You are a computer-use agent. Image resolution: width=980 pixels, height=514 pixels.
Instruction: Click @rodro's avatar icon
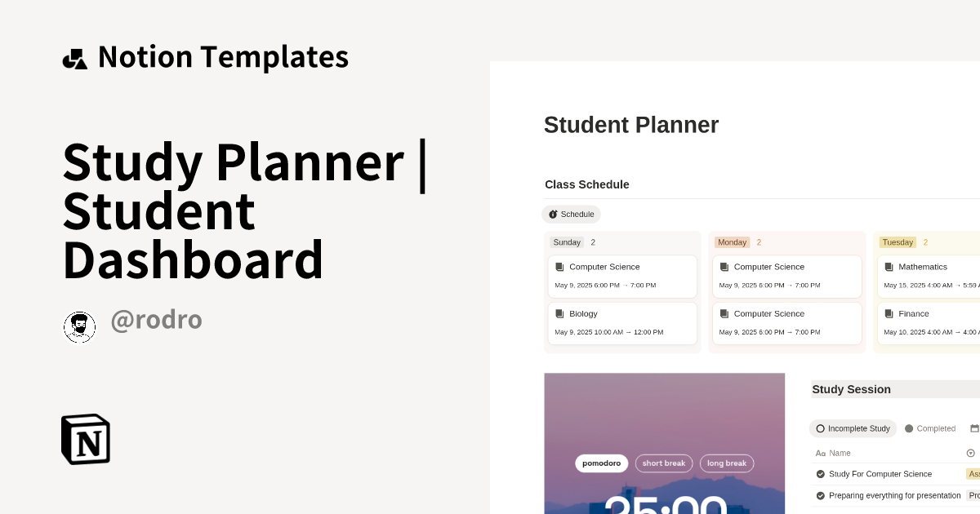coord(79,326)
